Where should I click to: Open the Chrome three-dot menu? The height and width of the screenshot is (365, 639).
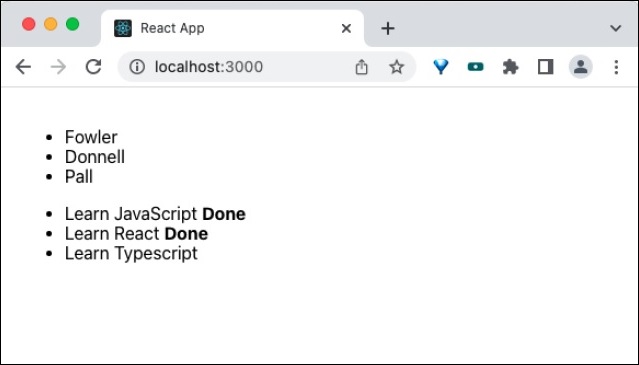[x=616, y=67]
